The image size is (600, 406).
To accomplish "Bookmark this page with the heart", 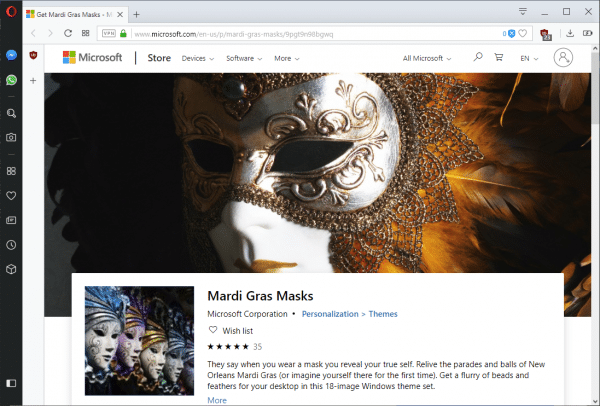I will (x=523, y=34).
